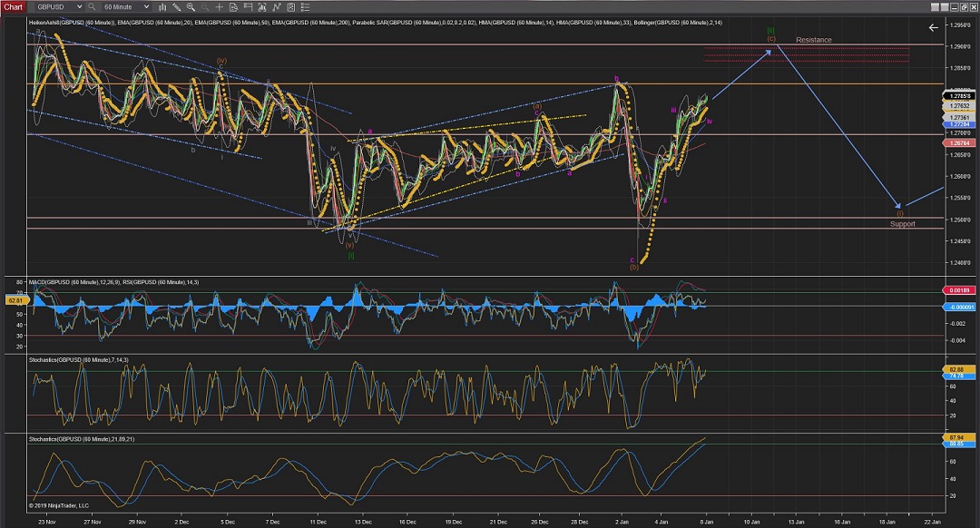980x528 pixels.
Task: Open the drawing tools pencil icon
Action: click(x=176, y=6)
